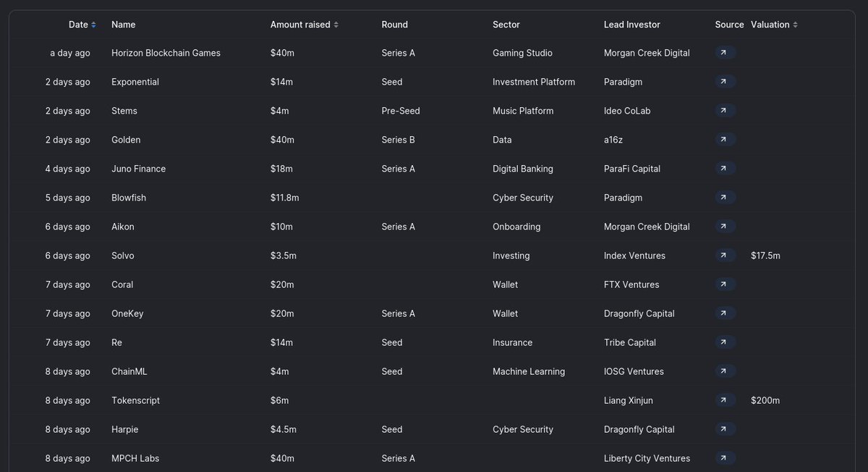This screenshot has height=472, width=868.
Task: Click the FTX Ventures investor cell
Action: tap(631, 285)
